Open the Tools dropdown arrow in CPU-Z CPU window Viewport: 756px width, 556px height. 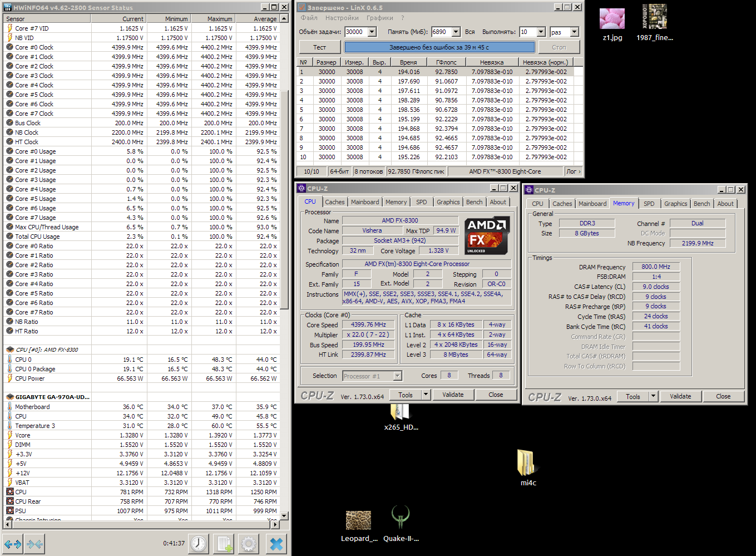(x=426, y=395)
